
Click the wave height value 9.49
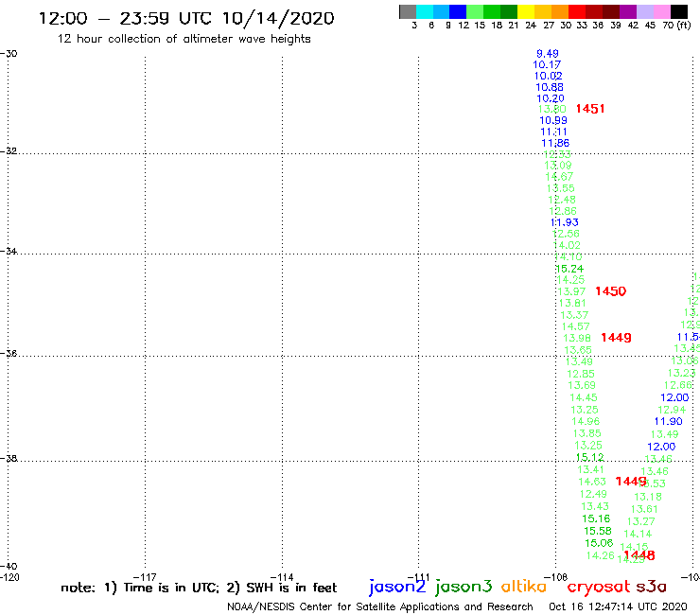(548, 54)
